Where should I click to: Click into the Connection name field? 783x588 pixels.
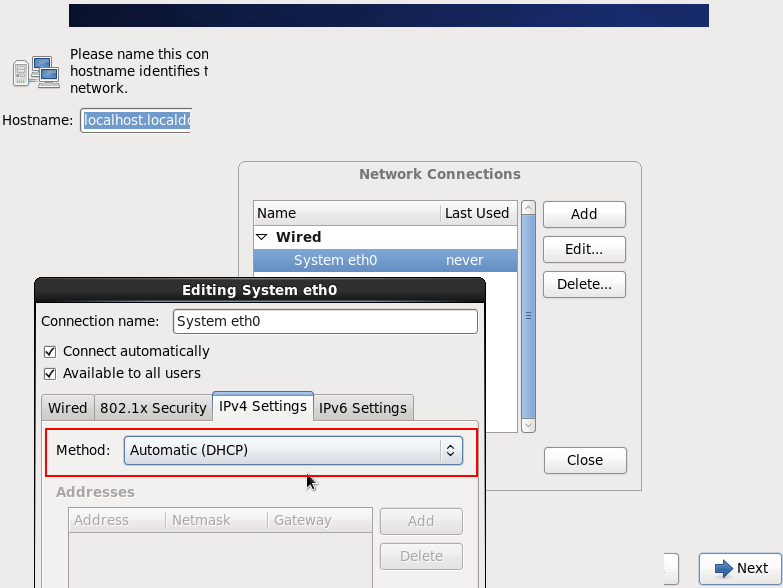click(325, 321)
